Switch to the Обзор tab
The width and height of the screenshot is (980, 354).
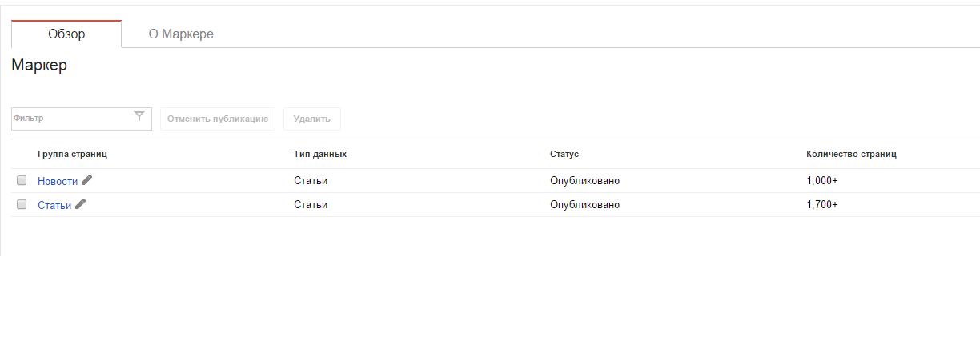[x=66, y=34]
